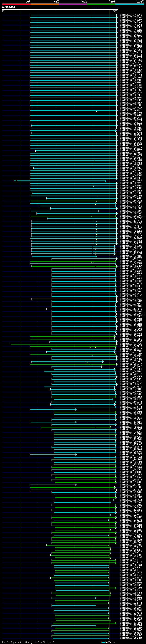The image size is (146, 644).
Task: Click the UniRef100_Q7YJV4 entry
Action: (x=131, y=133)
